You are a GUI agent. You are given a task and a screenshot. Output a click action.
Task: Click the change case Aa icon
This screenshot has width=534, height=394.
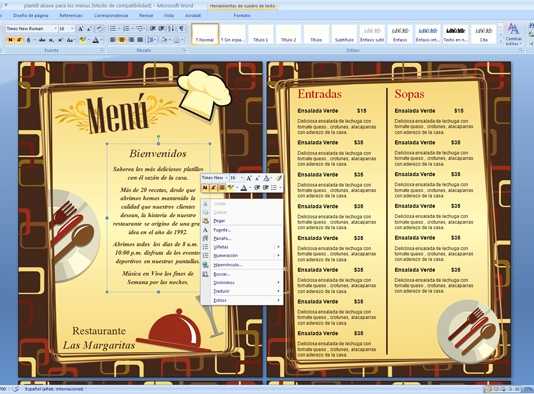tap(69, 40)
